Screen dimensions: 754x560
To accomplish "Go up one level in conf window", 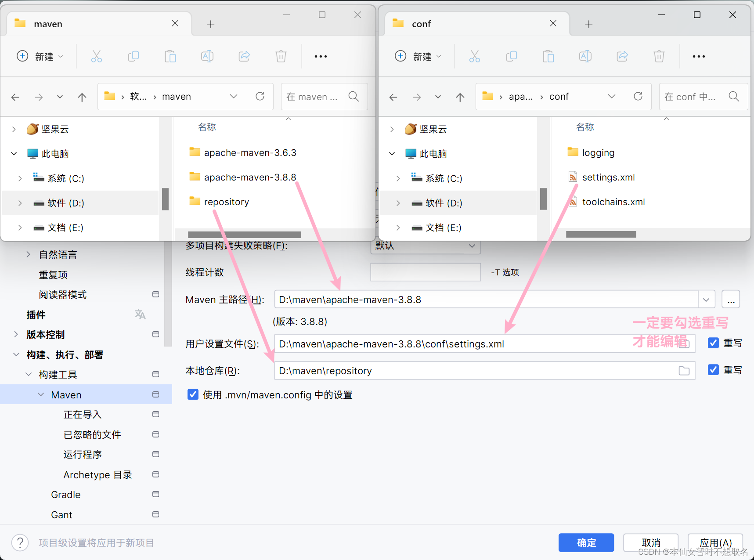I will tap(460, 97).
